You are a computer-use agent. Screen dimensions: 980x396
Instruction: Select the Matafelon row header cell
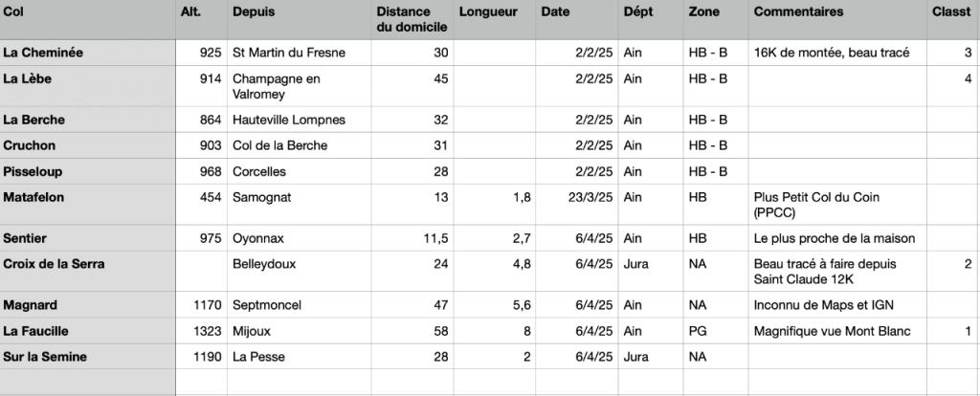(x=87, y=205)
